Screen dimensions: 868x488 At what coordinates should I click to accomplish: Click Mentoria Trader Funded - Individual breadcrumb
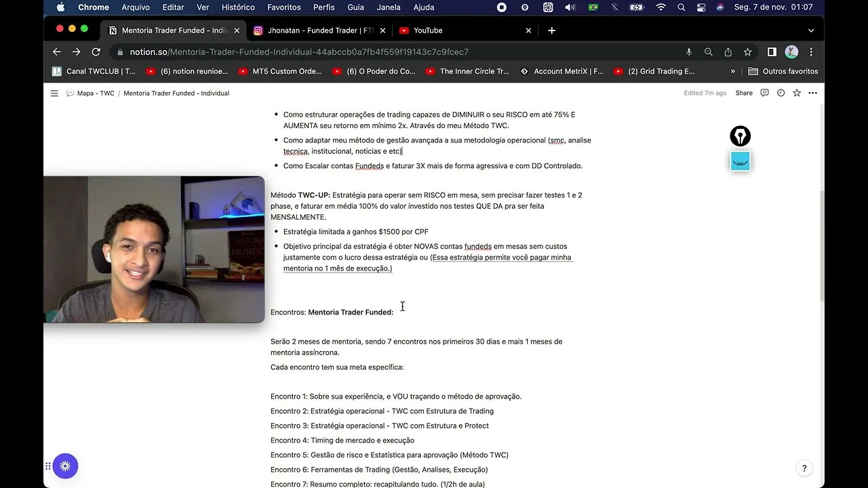(x=176, y=93)
